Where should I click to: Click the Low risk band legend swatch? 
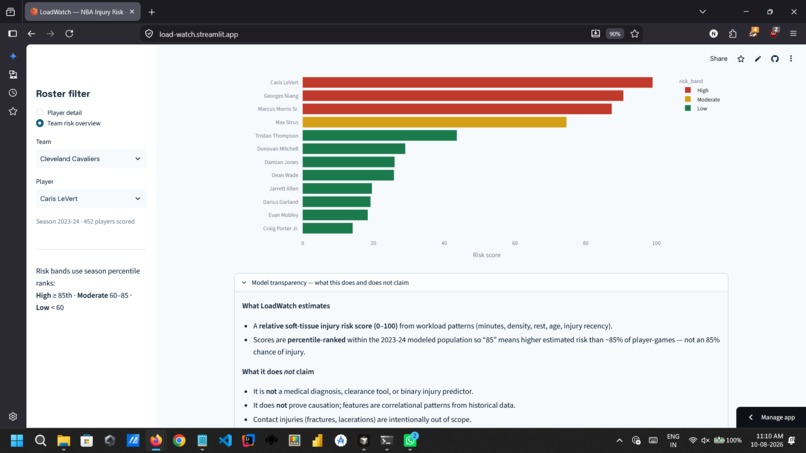click(x=688, y=108)
